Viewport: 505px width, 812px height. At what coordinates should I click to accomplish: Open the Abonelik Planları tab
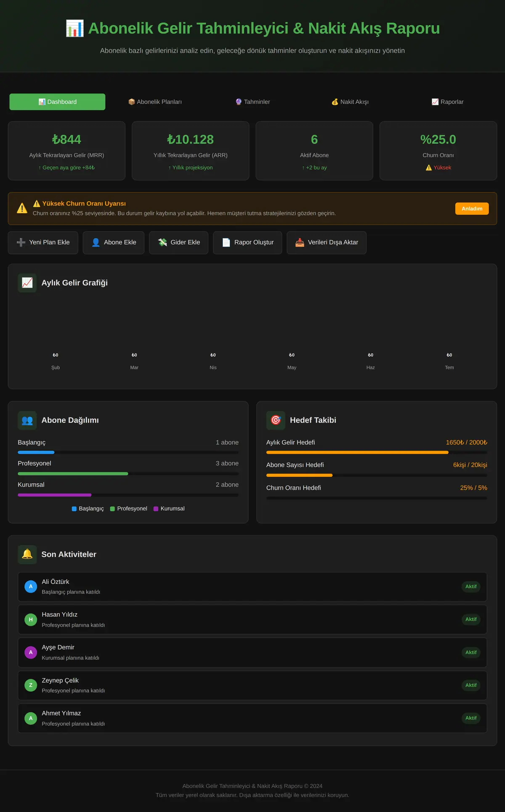(155, 102)
